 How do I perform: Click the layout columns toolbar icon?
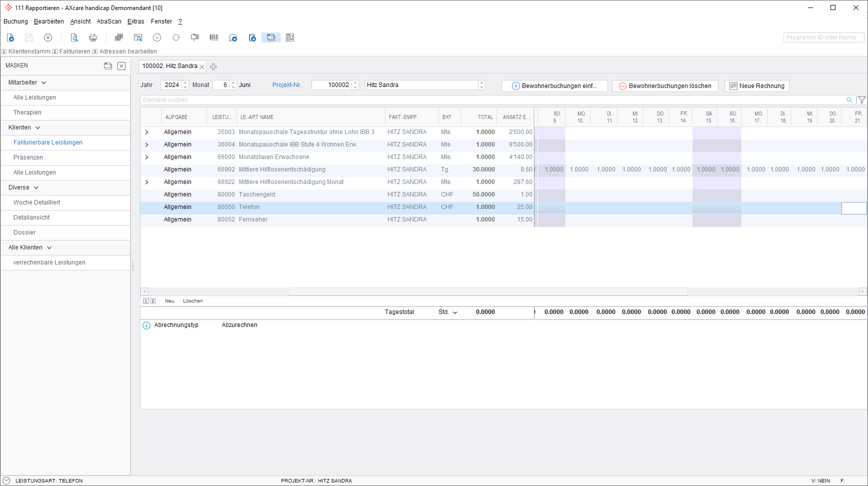coord(290,37)
